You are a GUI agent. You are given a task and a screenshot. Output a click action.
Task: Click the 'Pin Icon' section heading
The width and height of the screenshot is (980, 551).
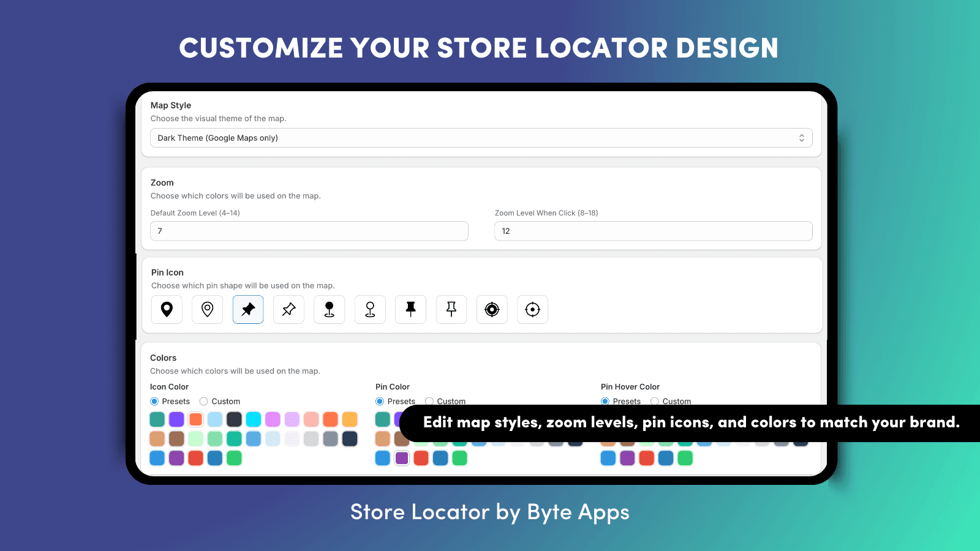click(167, 272)
